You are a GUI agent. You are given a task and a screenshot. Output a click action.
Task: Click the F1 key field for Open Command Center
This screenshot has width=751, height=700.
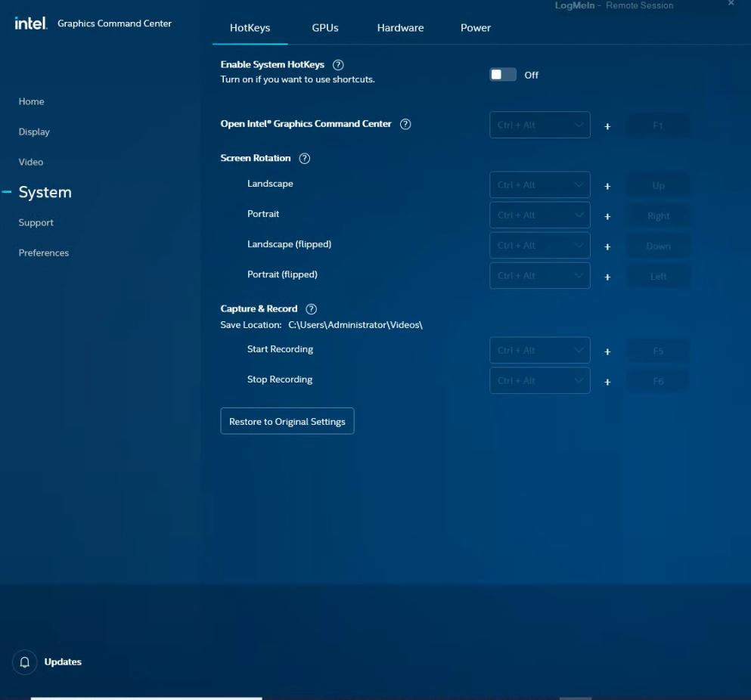658,125
